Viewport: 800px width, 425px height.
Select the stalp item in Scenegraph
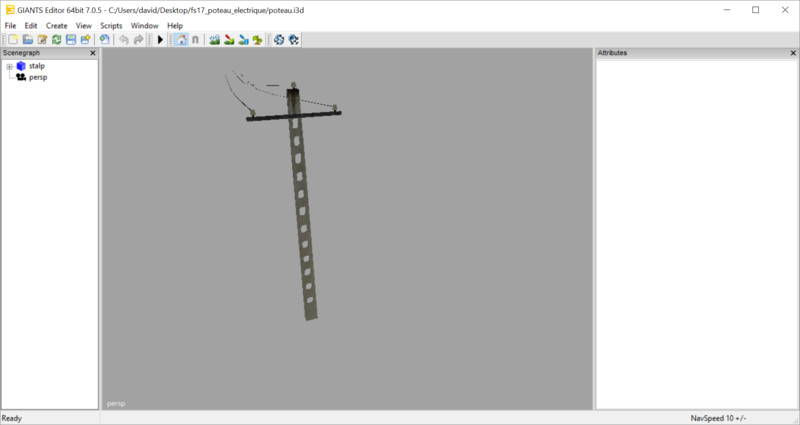point(36,66)
